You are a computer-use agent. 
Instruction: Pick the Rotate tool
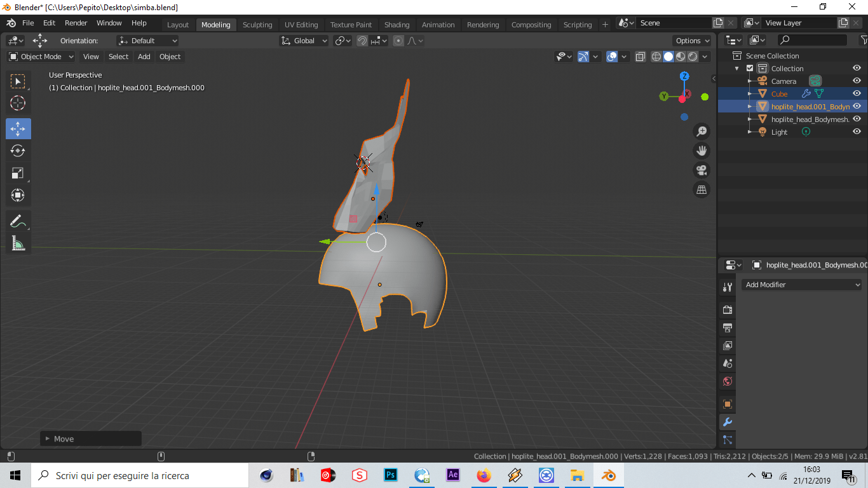18,151
